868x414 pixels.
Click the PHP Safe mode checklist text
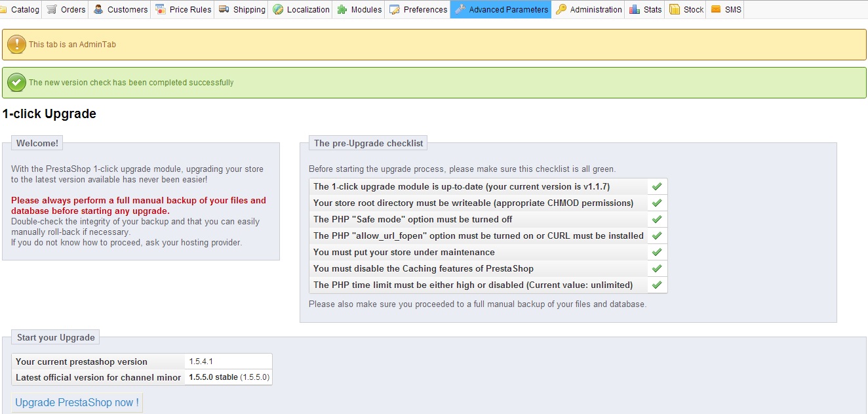pyautogui.click(x=413, y=219)
